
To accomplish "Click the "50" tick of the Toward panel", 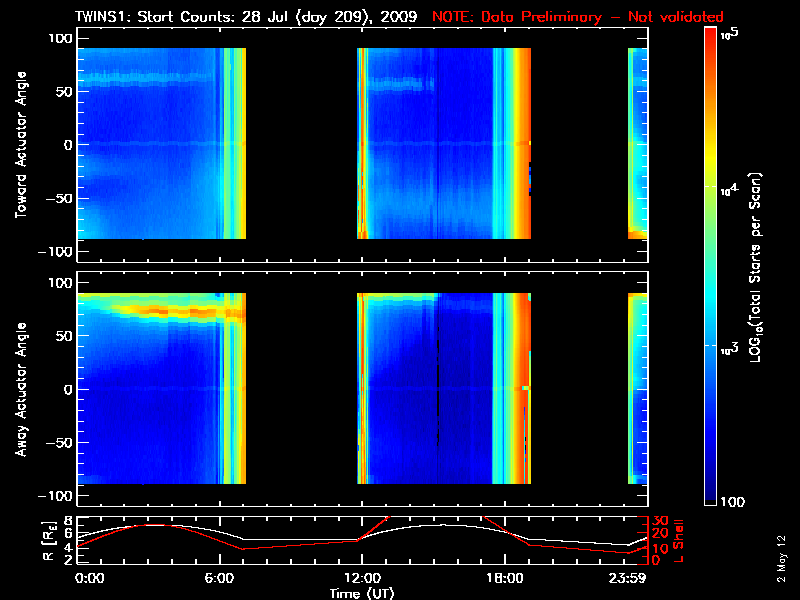I will pyautogui.click(x=65, y=92).
